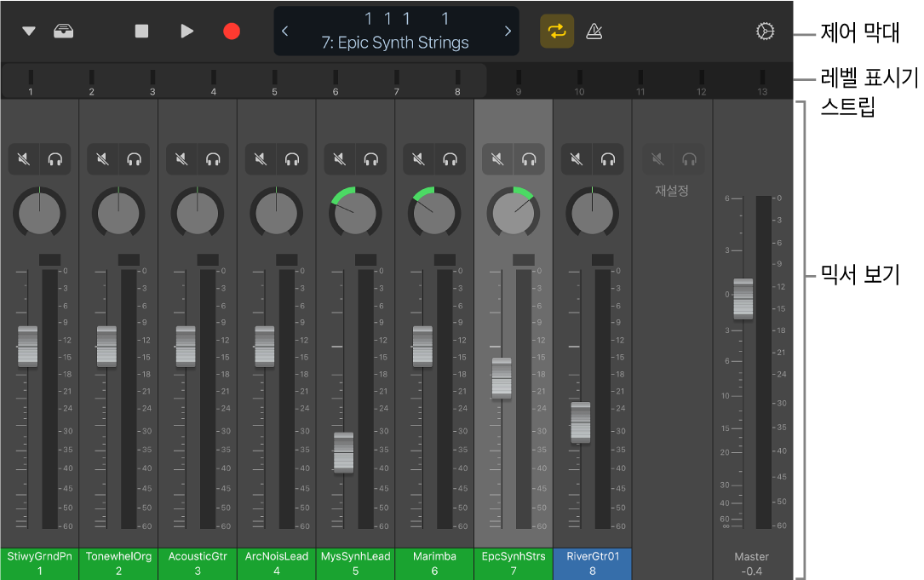Select the TonewhelOrg 2 track label
The width and height of the screenshot is (924, 580).
click(x=118, y=564)
